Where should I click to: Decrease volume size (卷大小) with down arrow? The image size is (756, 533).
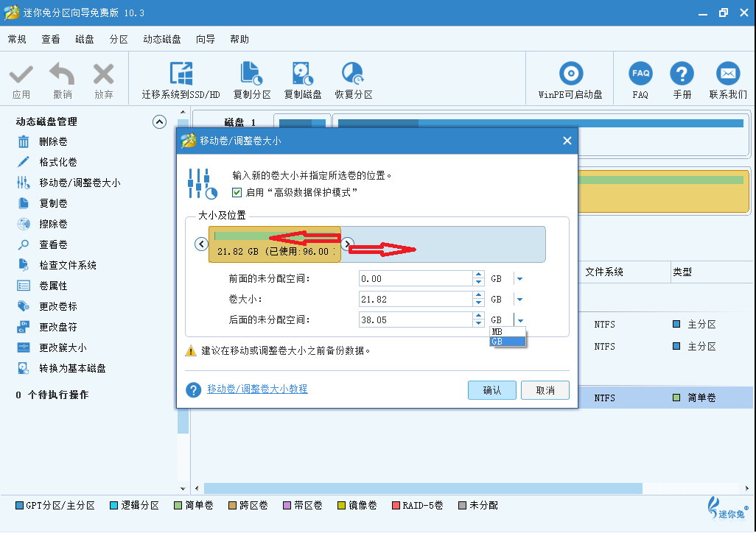478,303
